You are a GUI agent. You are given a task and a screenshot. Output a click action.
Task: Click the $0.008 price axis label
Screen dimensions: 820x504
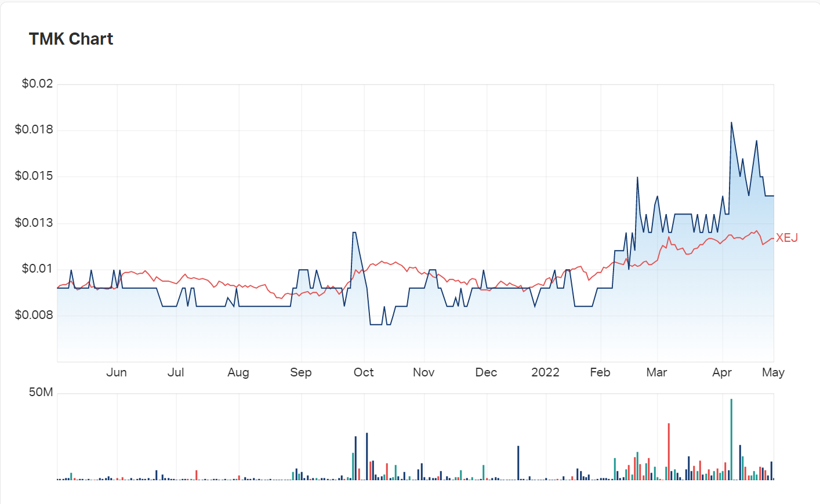[34, 315]
